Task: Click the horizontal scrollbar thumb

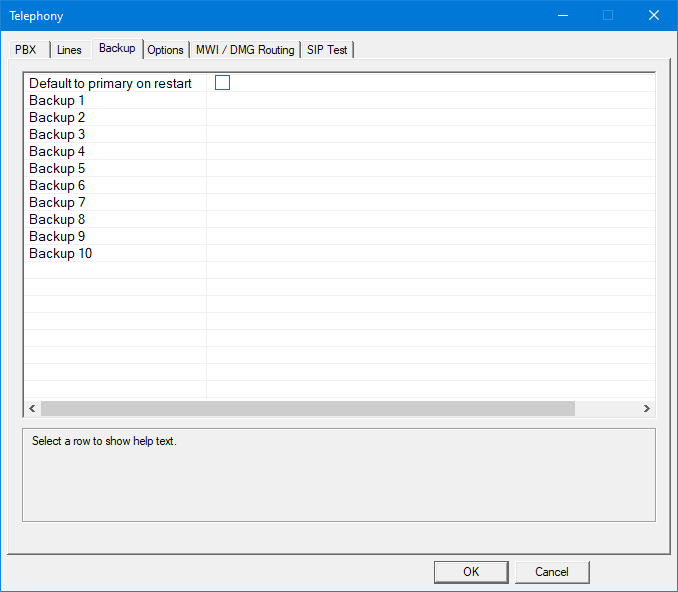Action: 307,408
